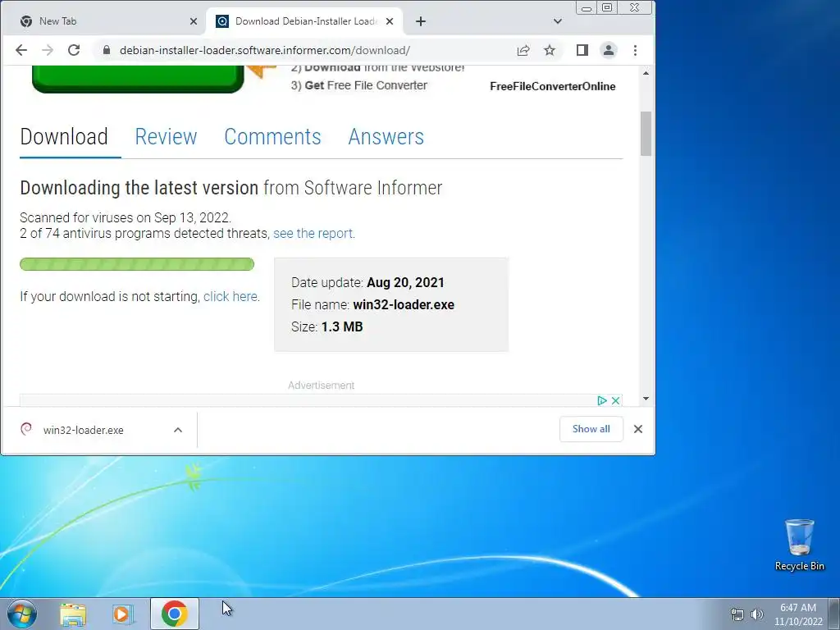The height and width of the screenshot is (630, 840).
Task: Click the large green ad button
Action: tap(138, 79)
